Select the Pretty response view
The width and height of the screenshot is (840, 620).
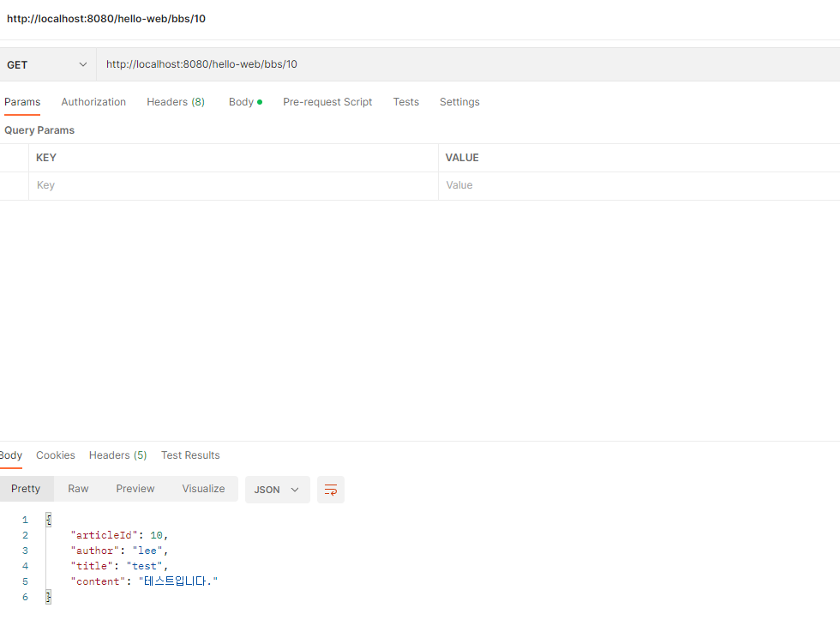click(x=26, y=489)
